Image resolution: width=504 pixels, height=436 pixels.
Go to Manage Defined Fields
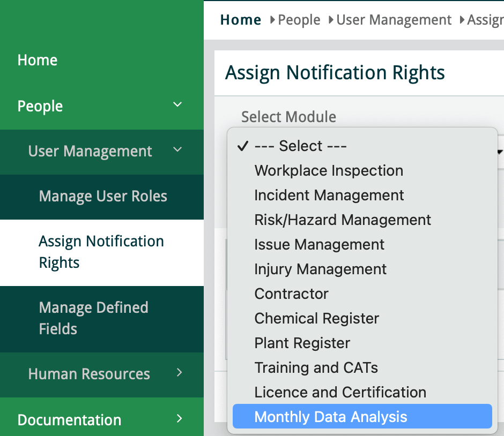tap(93, 318)
